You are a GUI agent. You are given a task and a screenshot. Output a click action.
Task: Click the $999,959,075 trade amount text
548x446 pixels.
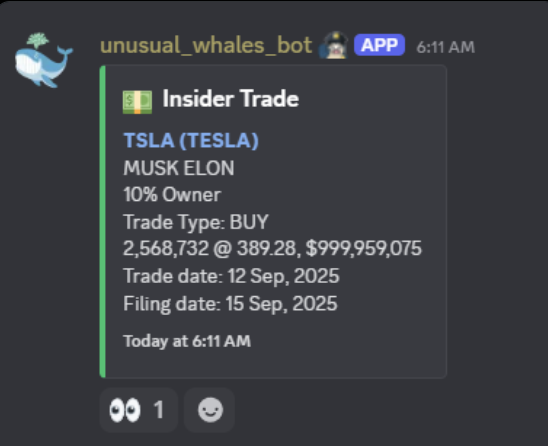364,249
